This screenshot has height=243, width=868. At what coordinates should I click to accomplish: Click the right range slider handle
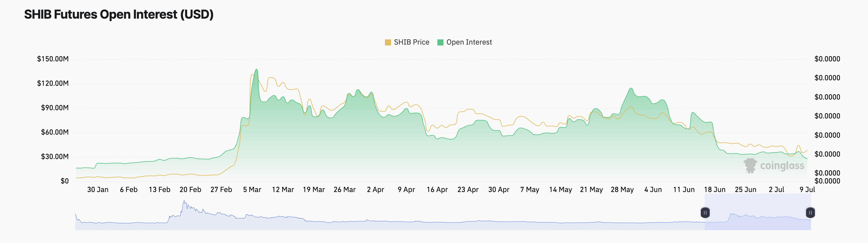(810, 212)
